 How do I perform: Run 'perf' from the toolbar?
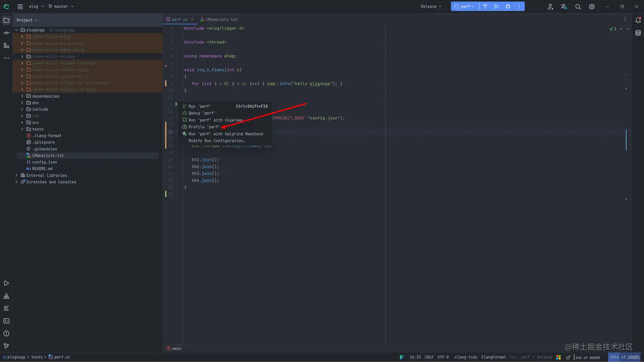click(x=497, y=6)
